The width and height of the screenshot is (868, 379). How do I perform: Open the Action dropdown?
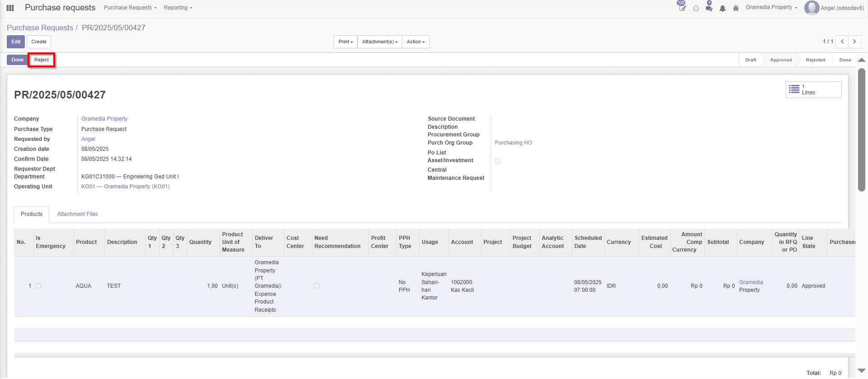coord(415,42)
